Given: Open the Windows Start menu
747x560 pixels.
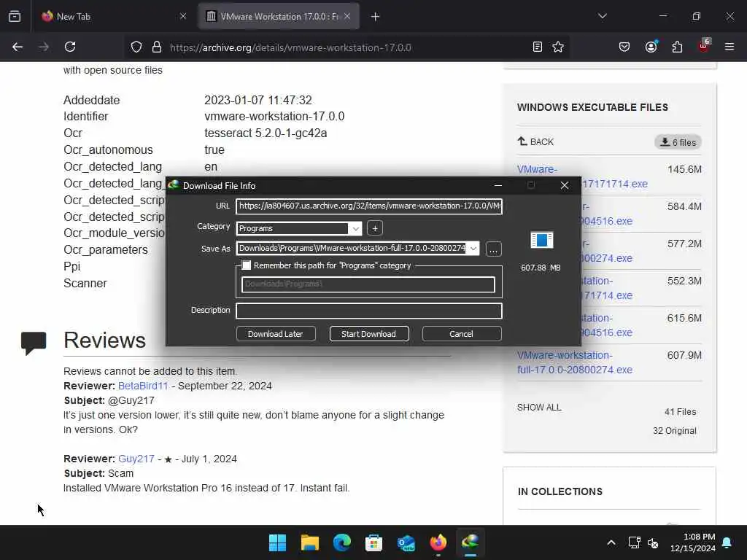Looking at the screenshot, I should [x=277, y=542].
